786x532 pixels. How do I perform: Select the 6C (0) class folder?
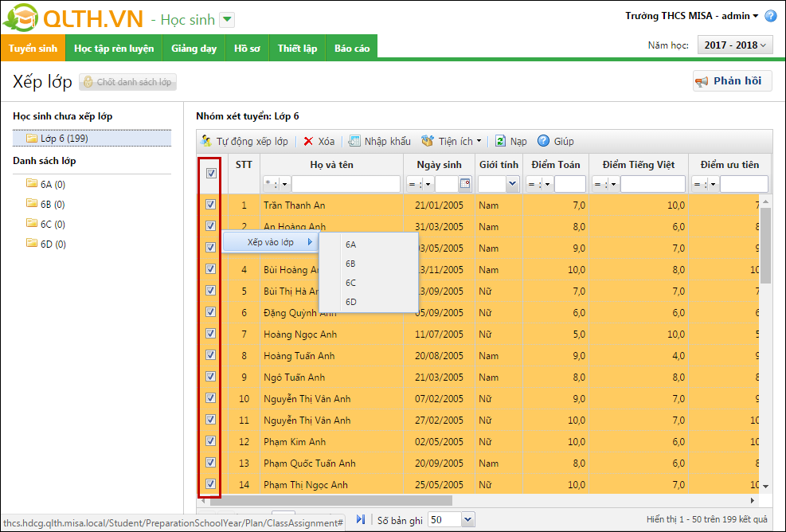[x=52, y=224]
